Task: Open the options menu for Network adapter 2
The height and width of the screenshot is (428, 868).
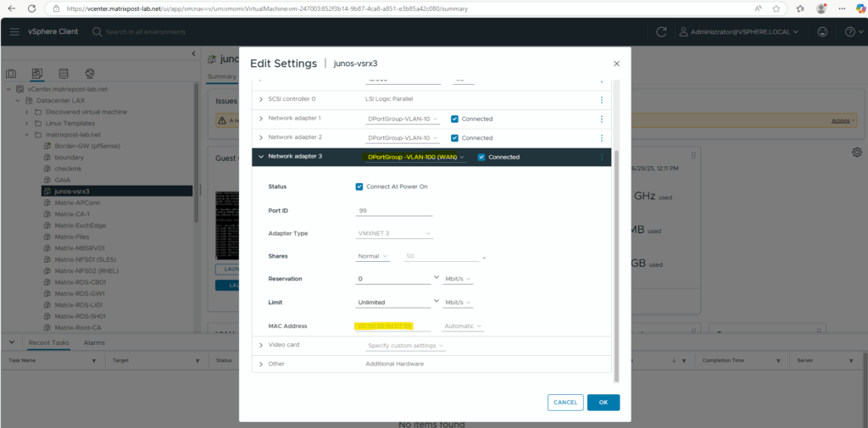Action: [x=602, y=137]
